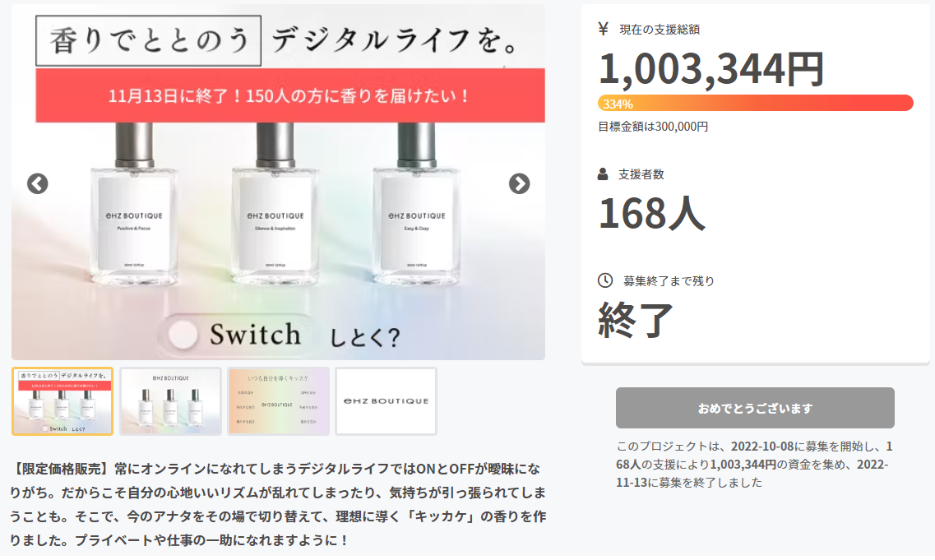Click the Easy & Cozy perfume bottle
The image size is (935, 560).
[414, 214]
